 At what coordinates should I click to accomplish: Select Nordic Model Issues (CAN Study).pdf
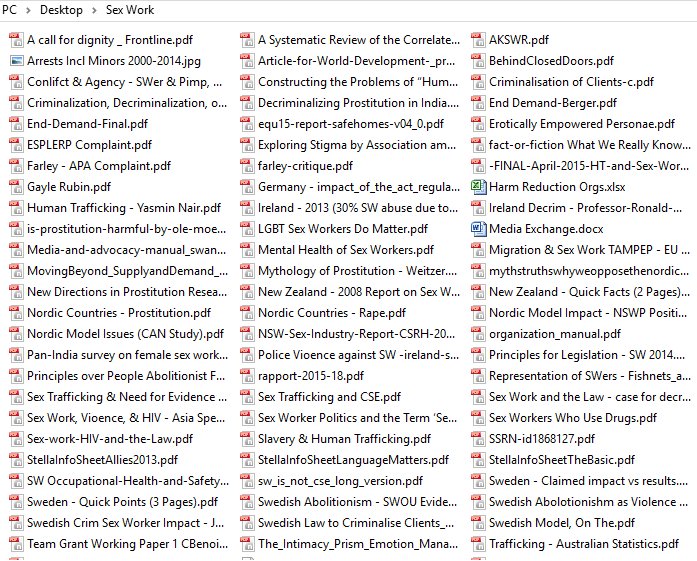pyautogui.click(x=125, y=334)
